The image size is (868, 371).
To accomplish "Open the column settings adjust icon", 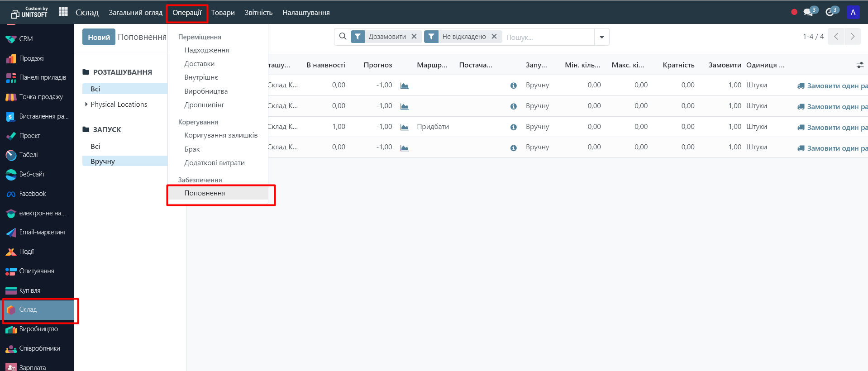I will pyautogui.click(x=860, y=65).
